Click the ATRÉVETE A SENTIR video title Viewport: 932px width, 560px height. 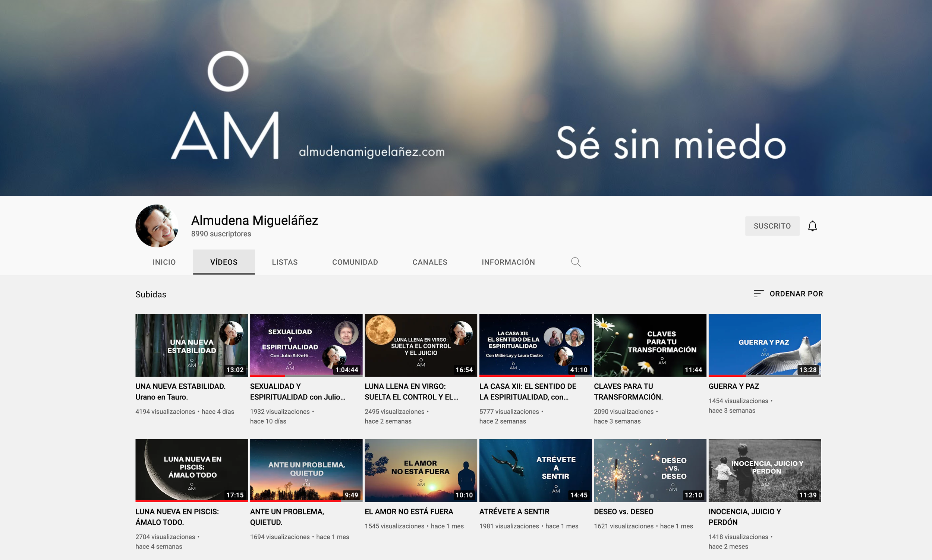pyautogui.click(x=514, y=512)
